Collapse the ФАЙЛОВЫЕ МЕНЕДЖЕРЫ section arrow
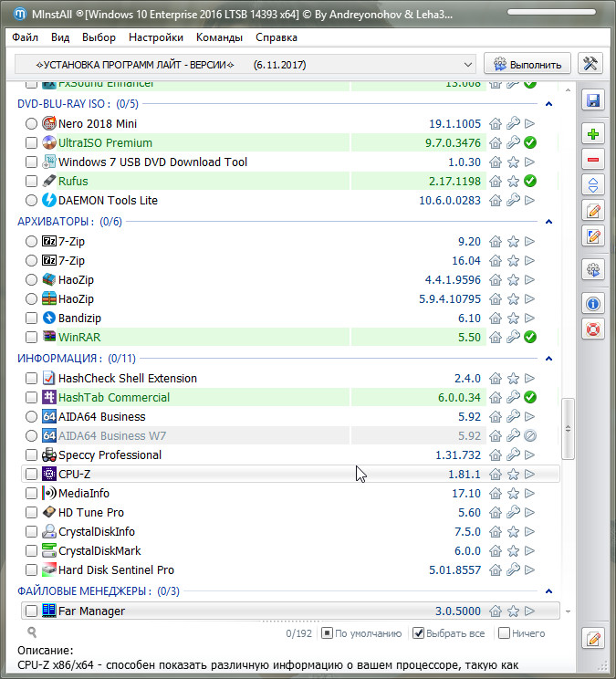The height and width of the screenshot is (679, 616). pos(548,591)
